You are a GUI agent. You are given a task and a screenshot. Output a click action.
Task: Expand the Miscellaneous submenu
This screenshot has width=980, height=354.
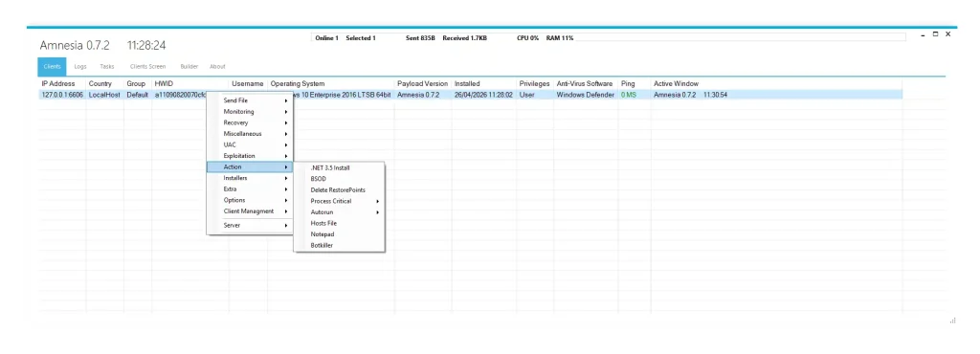point(250,134)
